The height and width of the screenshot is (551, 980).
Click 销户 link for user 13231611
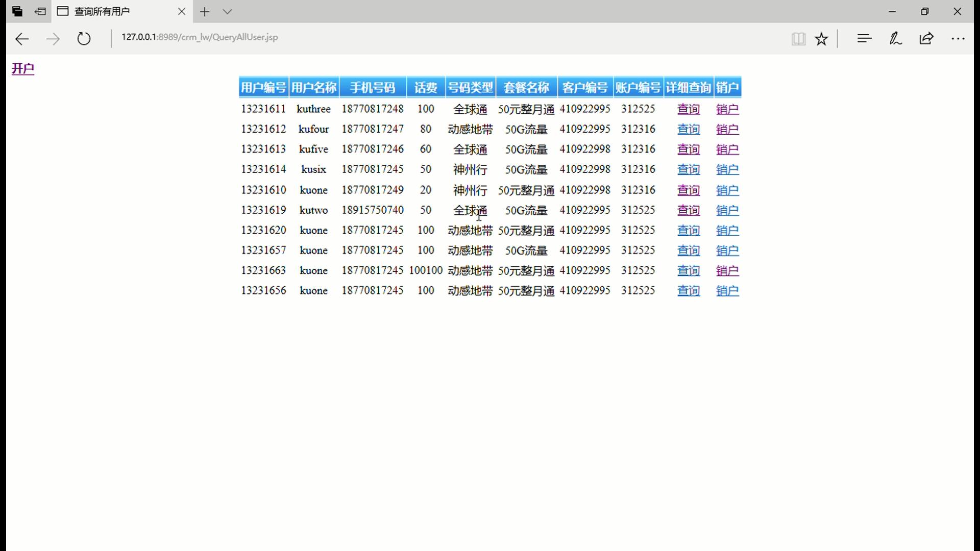pyautogui.click(x=727, y=109)
